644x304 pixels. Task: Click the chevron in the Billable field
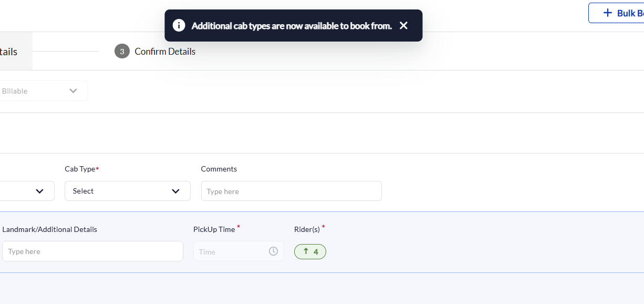point(73,91)
